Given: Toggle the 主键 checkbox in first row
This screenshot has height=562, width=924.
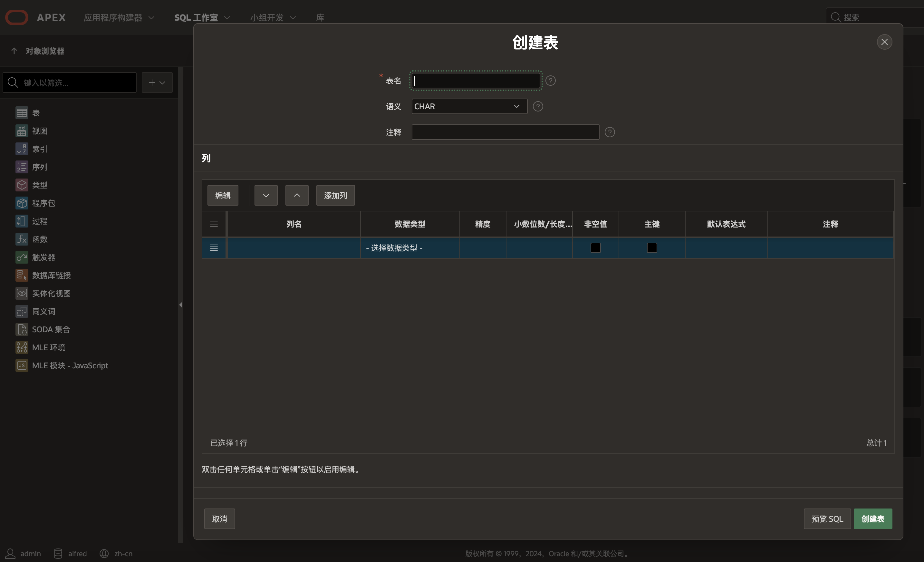Looking at the screenshot, I should click(x=652, y=248).
